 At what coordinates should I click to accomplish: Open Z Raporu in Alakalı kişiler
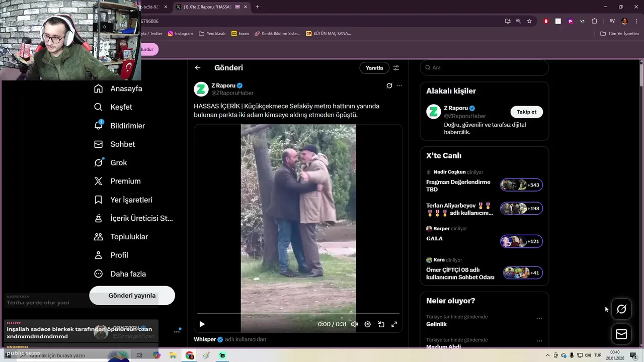[x=455, y=108]
